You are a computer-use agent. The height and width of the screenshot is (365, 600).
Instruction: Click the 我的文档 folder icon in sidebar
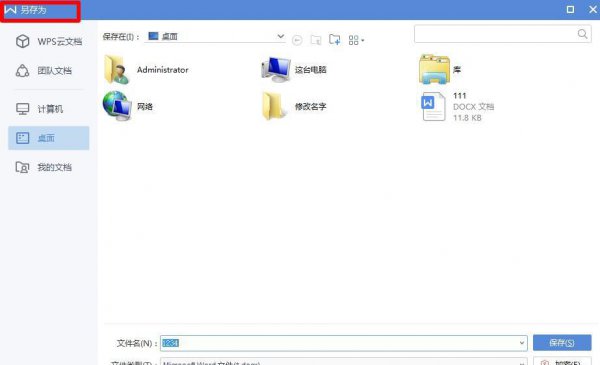(x=22, y=167)
